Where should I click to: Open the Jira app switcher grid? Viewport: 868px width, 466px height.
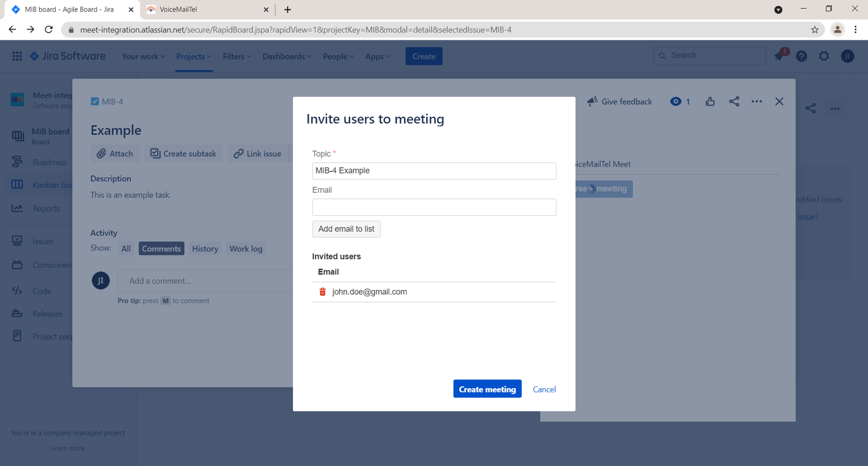(x=17, y=56)
